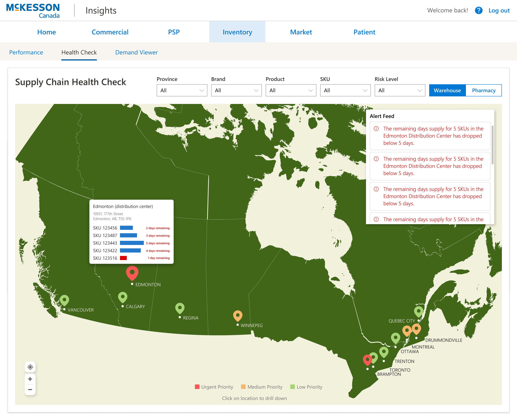517x420 pixels.
Task: Open the Province filter dropdown
Action: 182,90
